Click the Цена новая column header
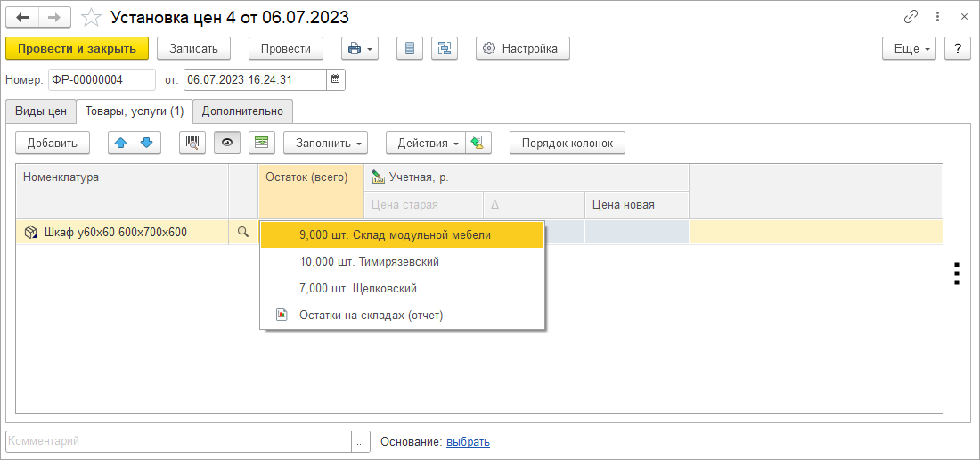Screen dimensions: 980x460 [x=637, y=204]
